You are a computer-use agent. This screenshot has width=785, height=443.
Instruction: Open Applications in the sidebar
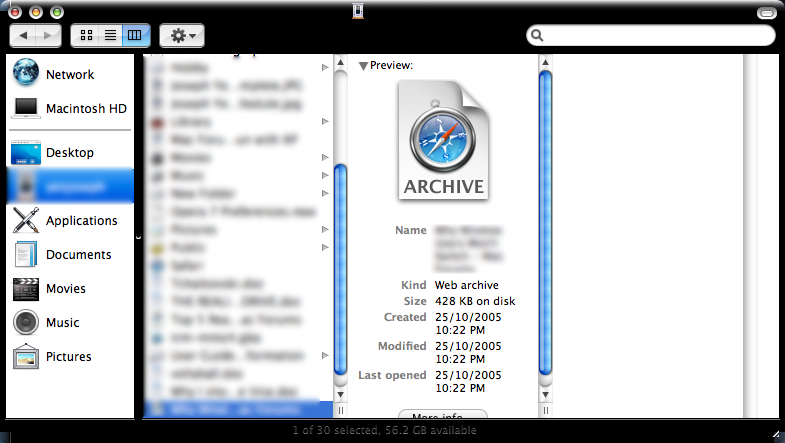tap(70, 220)
